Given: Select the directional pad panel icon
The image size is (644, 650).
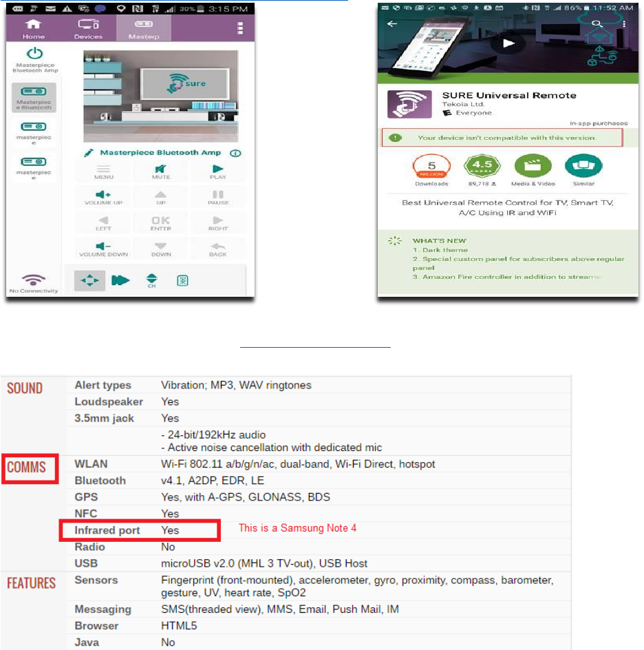Looking at the screenshot, I should pyautogui.click(x=89, y=281).
